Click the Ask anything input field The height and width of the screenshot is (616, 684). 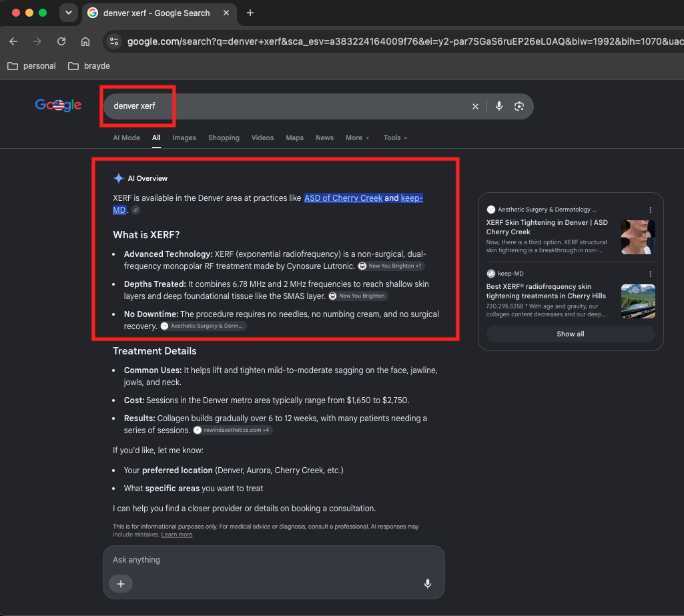click(274, 560)
